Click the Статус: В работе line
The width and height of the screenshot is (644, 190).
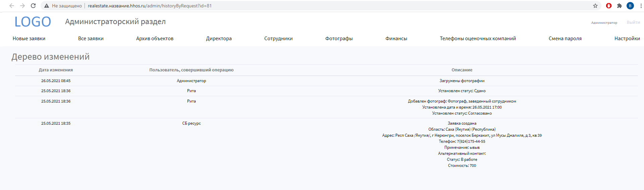(x=462, y=160)
